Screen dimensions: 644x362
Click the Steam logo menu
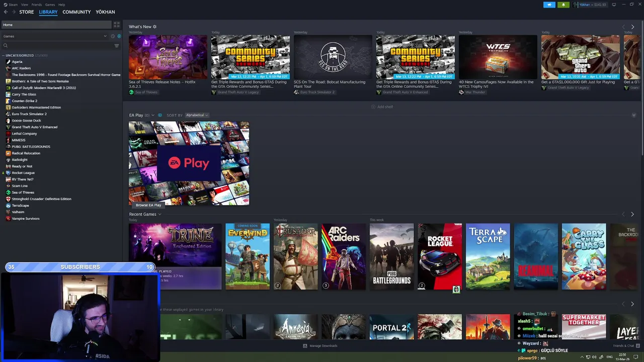pyautogui.click(x=6, y=5)
